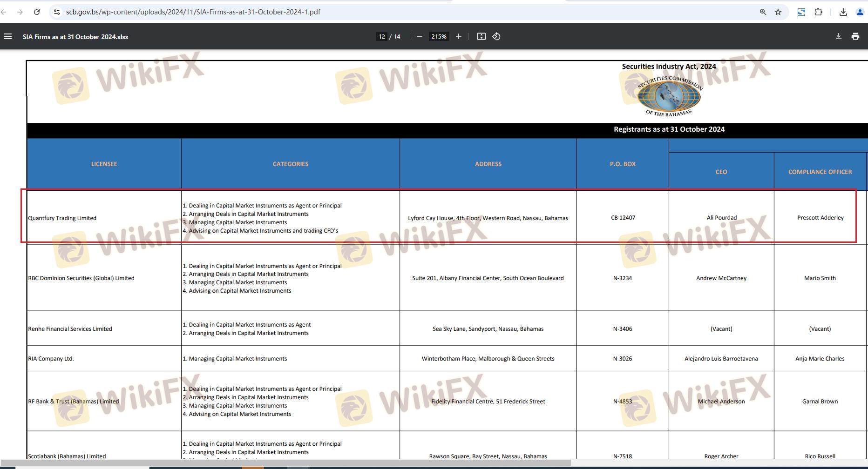Open the PDF sidebar menu
This screenshot has height=469, width=868.
pyautogui.click(x=8, y=36)
